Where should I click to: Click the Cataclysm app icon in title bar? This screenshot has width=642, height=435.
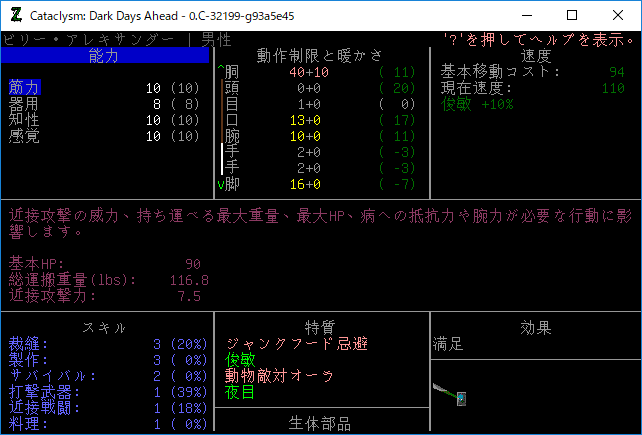pos(15,15)
